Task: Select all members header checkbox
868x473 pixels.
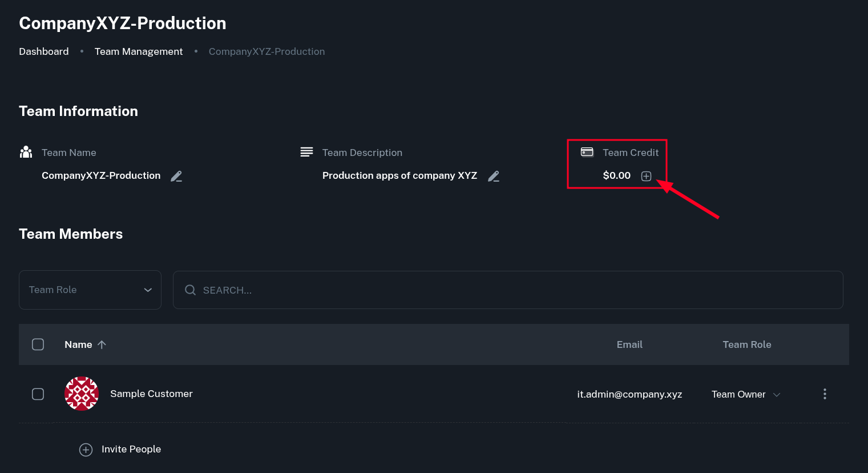Action: pyautogui.click(x=38, y=344)
